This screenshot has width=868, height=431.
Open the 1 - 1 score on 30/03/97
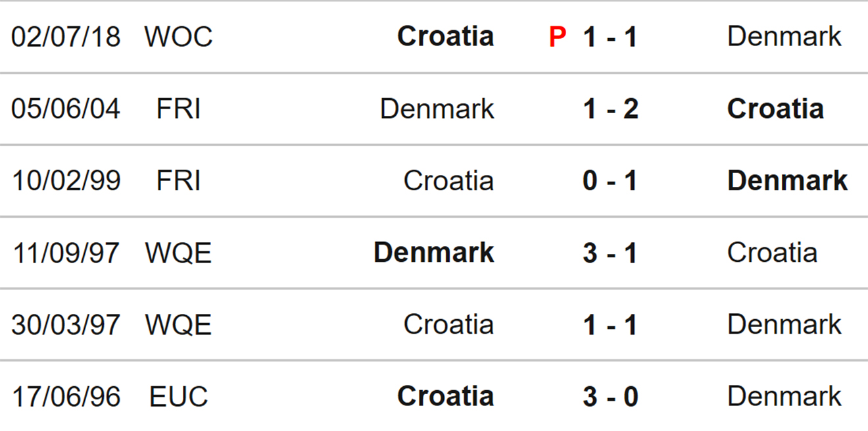610,325
